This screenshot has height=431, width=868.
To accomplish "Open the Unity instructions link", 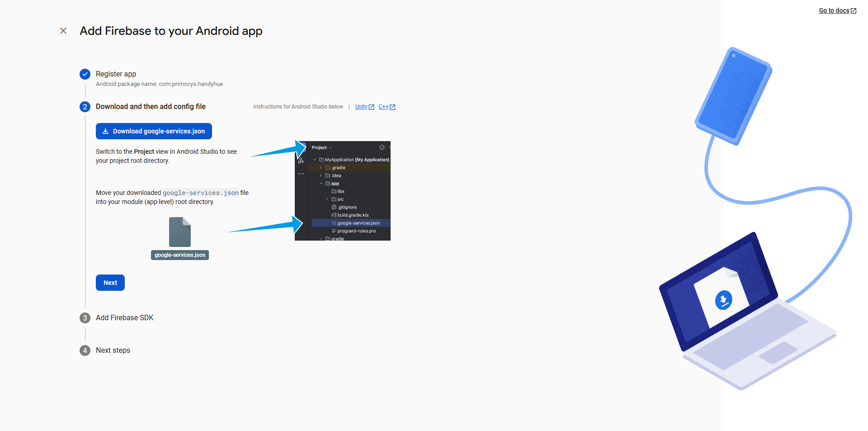I will click(x=361, y=107).
